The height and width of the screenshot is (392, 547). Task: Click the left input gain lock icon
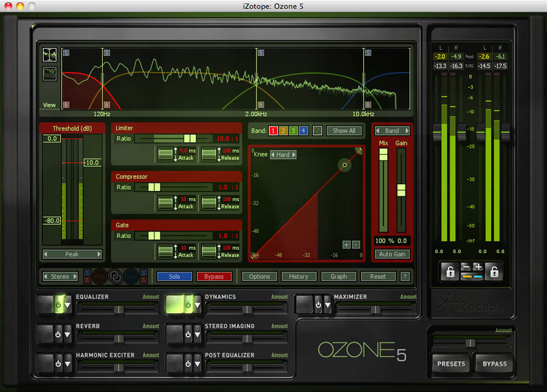tap(450, 272)
